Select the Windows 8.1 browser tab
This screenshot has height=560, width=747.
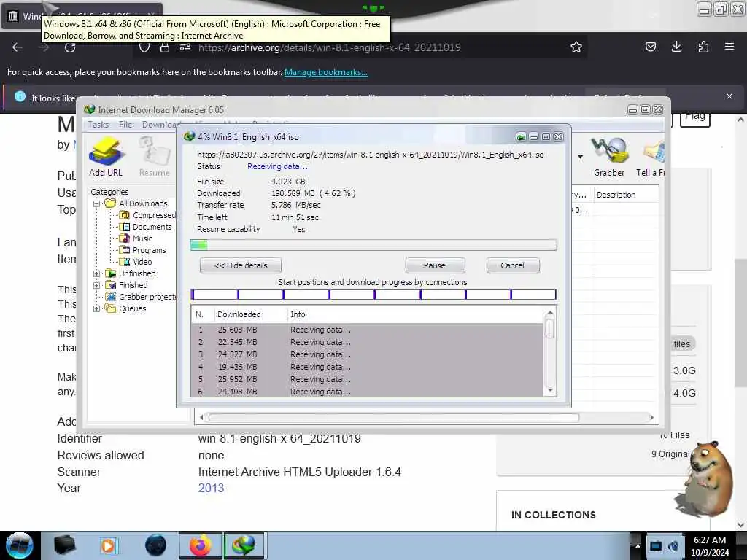tap(82, 16)
